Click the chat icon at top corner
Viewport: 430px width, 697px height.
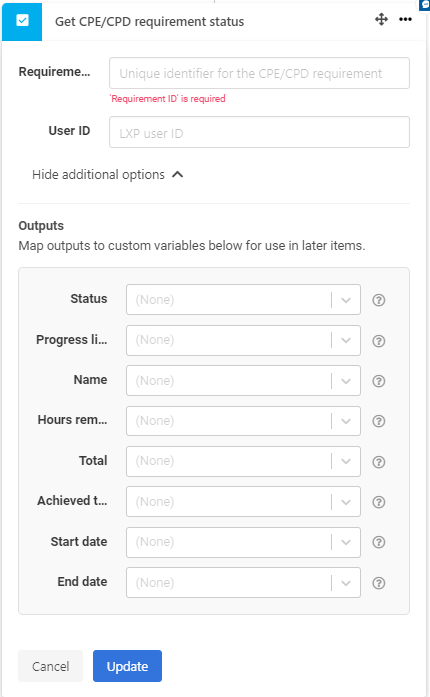(425, 4)
